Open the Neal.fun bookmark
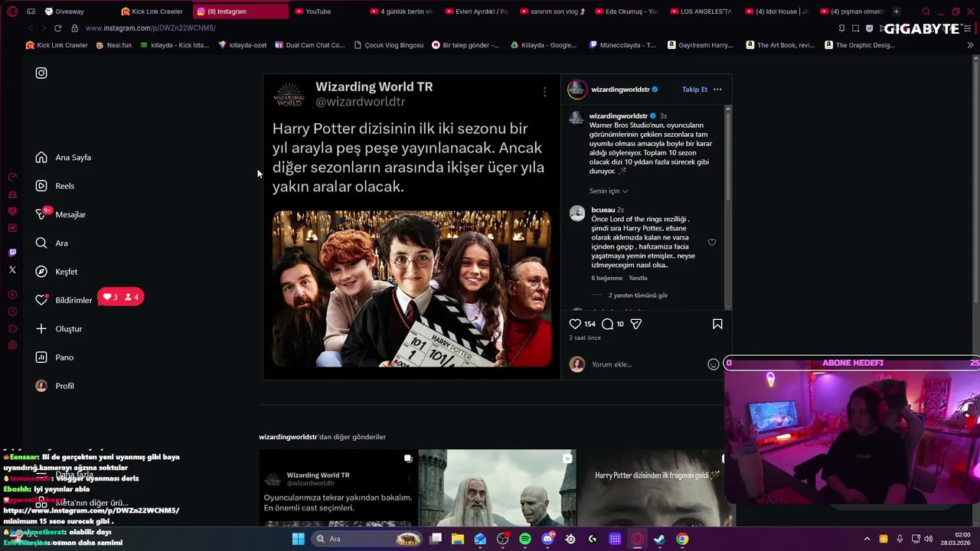The width and height of the screenshot is (980, 551). pyautogui.click(x=113, y=45)
